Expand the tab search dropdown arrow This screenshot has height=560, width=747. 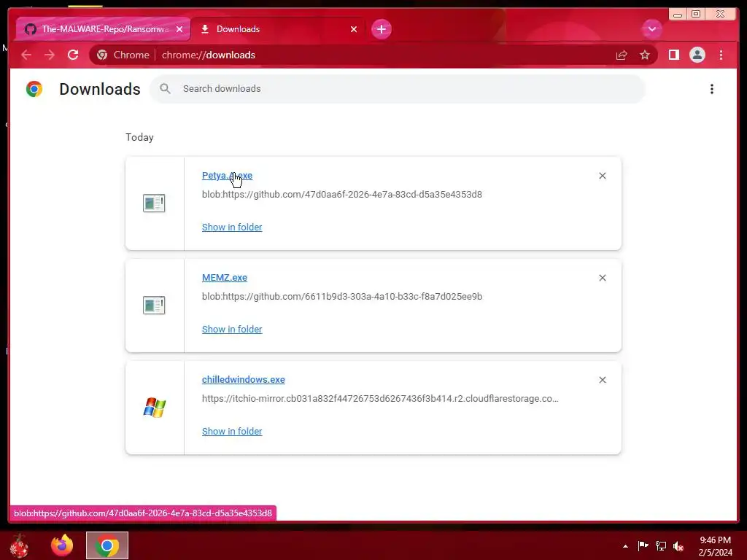(x=651, y=29)
